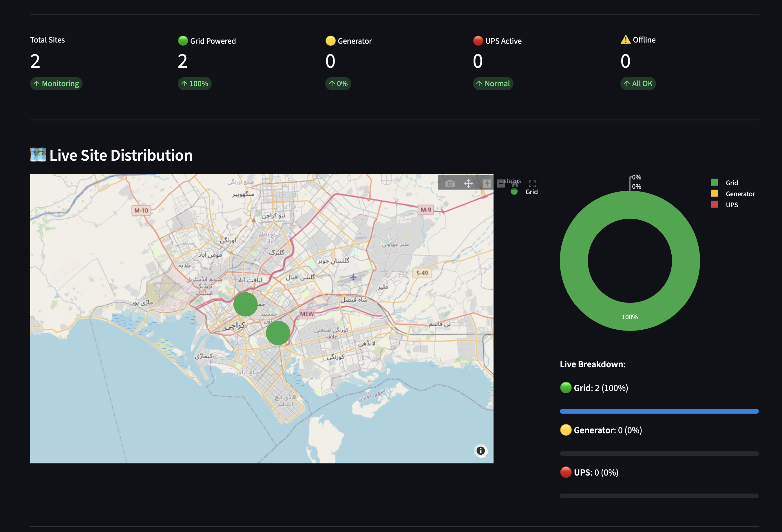The image size is (782, 532).
Task: Click the fullscreen bracket icon beside the legend
Action: pyautogui.click(x=532, y=184)
